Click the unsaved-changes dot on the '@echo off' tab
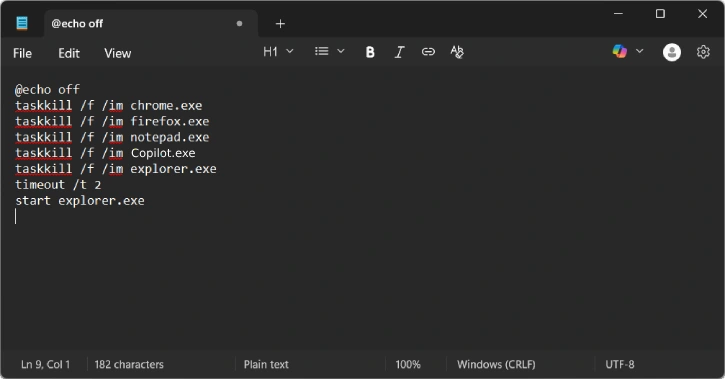 [x=239, y=24]
